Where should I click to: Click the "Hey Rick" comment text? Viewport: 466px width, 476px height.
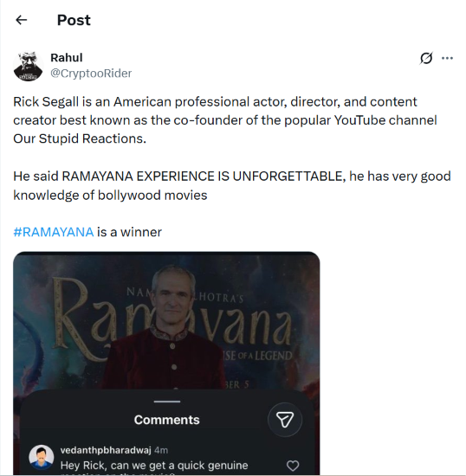pos(154,466)
